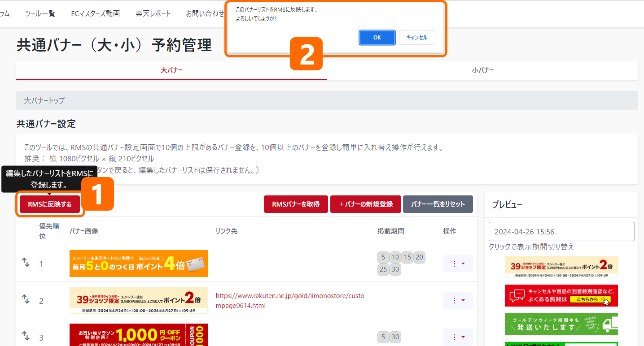Click the 大バナートップ breadcrumb
The height and width of the screenshot is (346, 644).
point(44,101)
